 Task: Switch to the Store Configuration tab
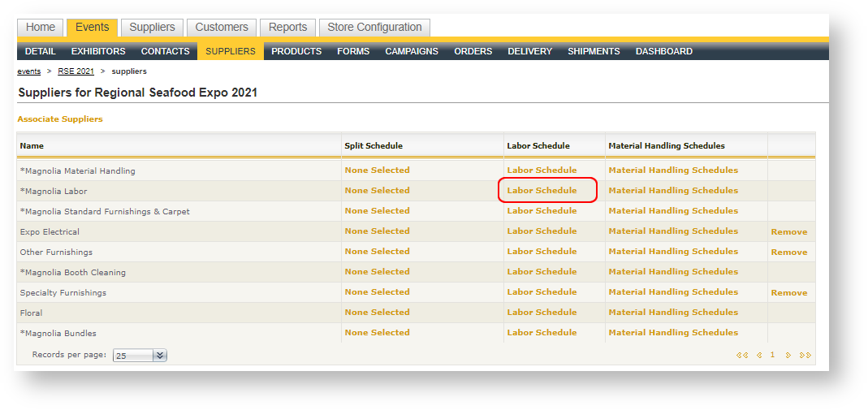tap(374, 28)
